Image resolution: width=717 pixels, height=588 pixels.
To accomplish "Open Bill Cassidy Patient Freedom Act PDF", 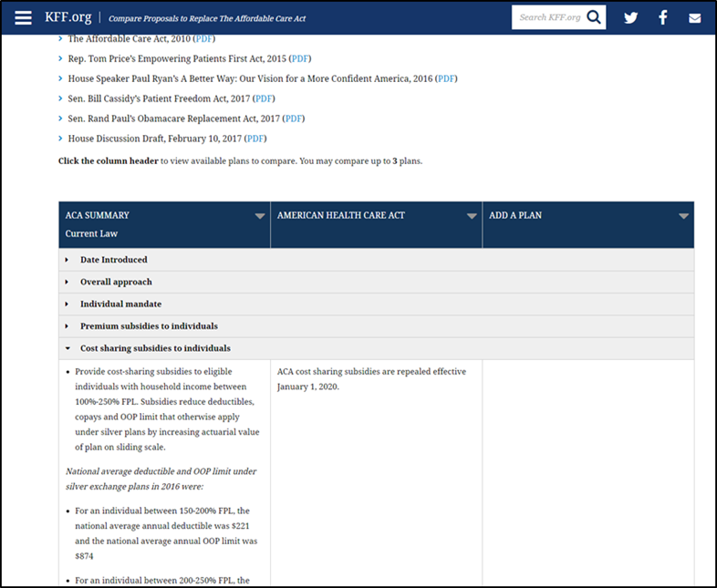I will [264, 98].
